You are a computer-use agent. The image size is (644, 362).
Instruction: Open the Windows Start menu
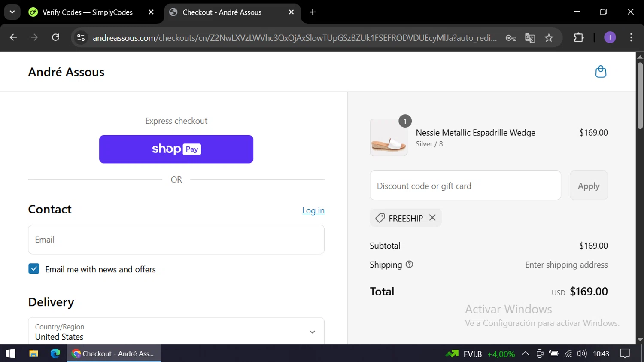point(11,353)
